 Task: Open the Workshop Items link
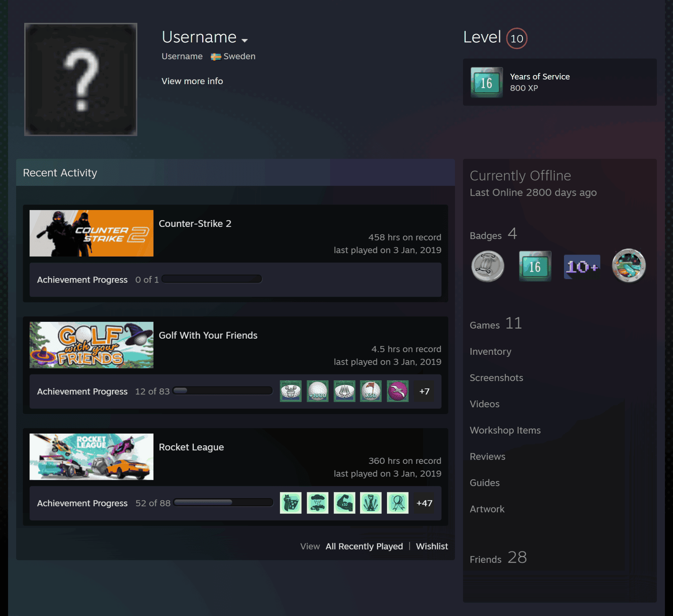point(505,430)
